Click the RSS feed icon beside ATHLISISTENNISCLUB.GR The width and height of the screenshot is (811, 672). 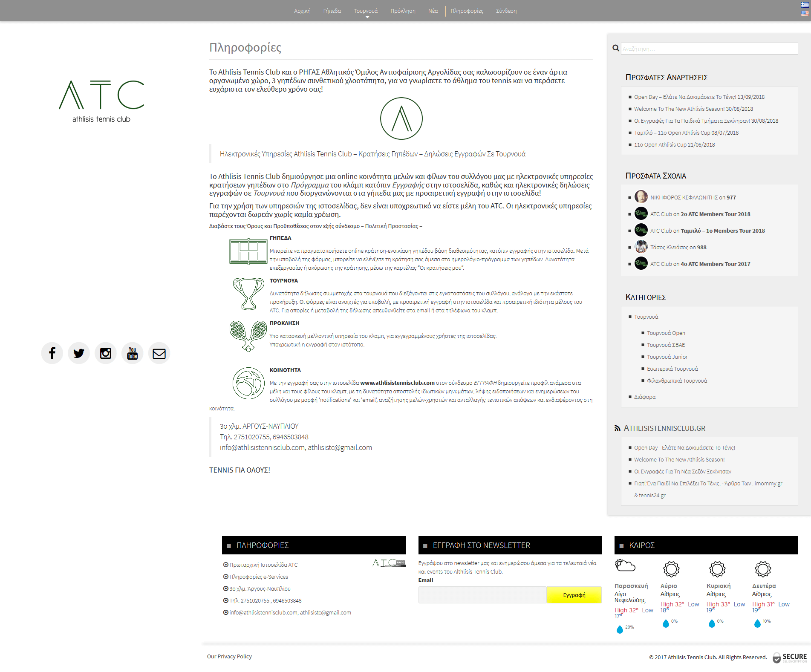(617, 428)
